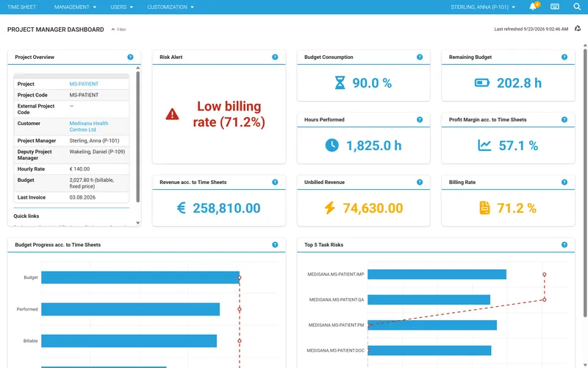Open the Time Sheet menu

tap(22, 7)
